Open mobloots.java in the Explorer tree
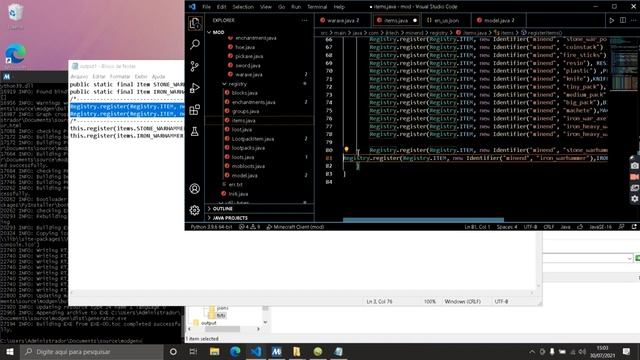 click(248, 167)
